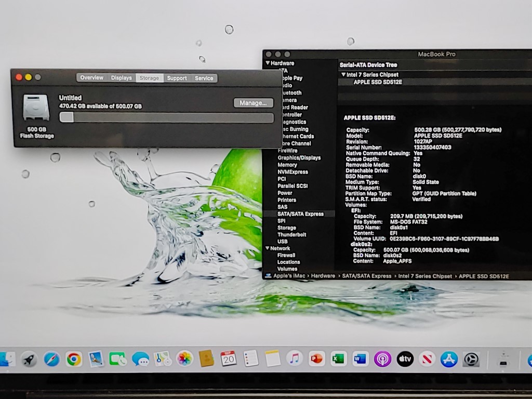Open the Maps app in the Dock
Viewport: 532px width, 399px height.
click(x=163, y=359)
